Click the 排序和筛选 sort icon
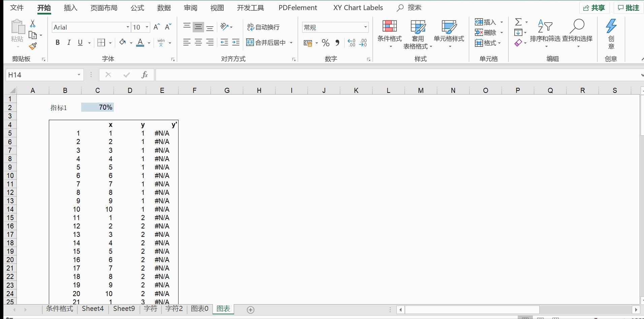This screenshot has width=644, height=319. (545, 27)
